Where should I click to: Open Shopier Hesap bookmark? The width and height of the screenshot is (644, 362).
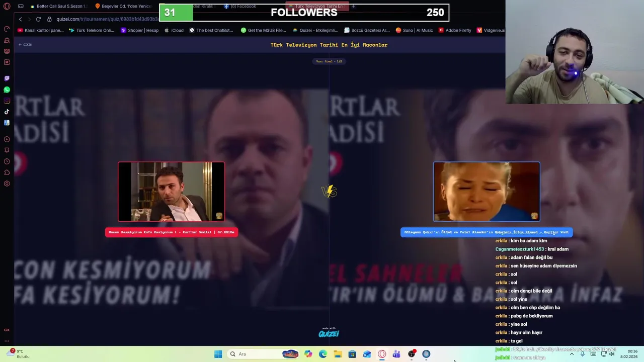pos(140,30)
